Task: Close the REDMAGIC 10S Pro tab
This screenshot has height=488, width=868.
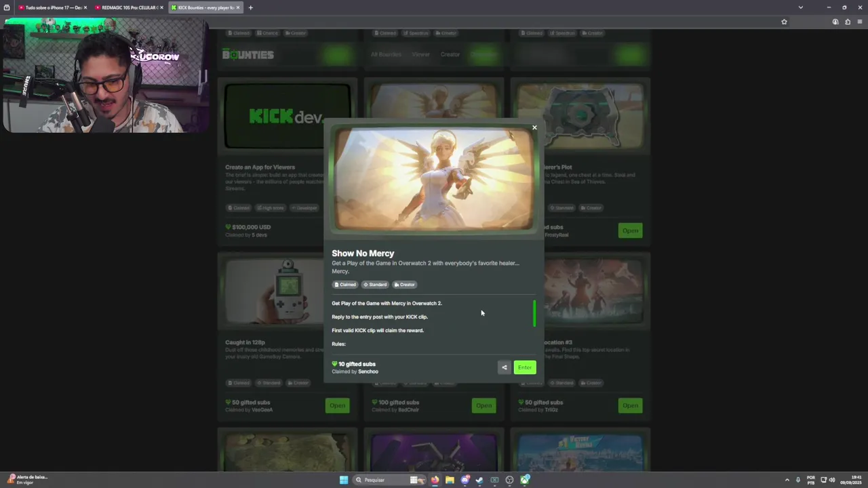Action: coord(161,7)
